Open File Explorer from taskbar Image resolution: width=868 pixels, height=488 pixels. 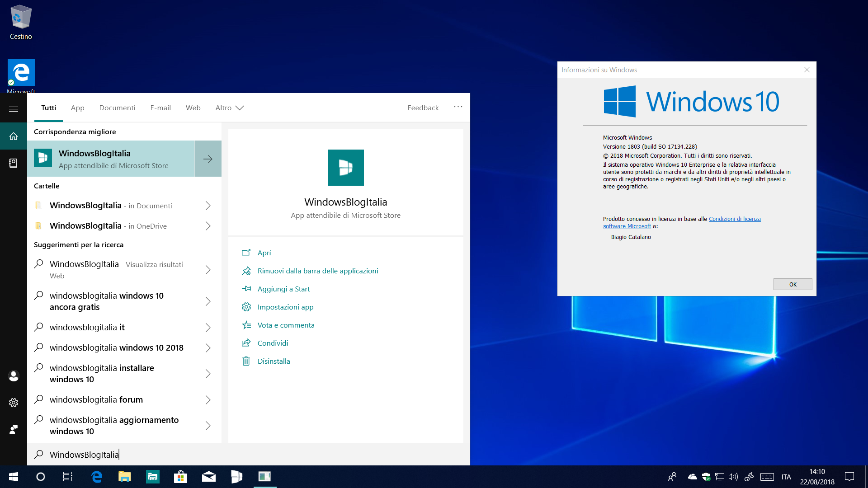coord(124,477)
